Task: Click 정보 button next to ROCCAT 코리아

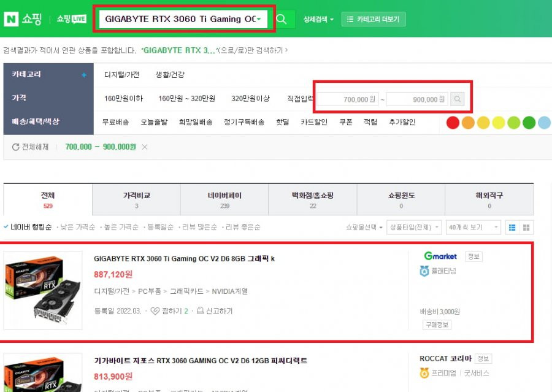Action: (x=483, y=358)
